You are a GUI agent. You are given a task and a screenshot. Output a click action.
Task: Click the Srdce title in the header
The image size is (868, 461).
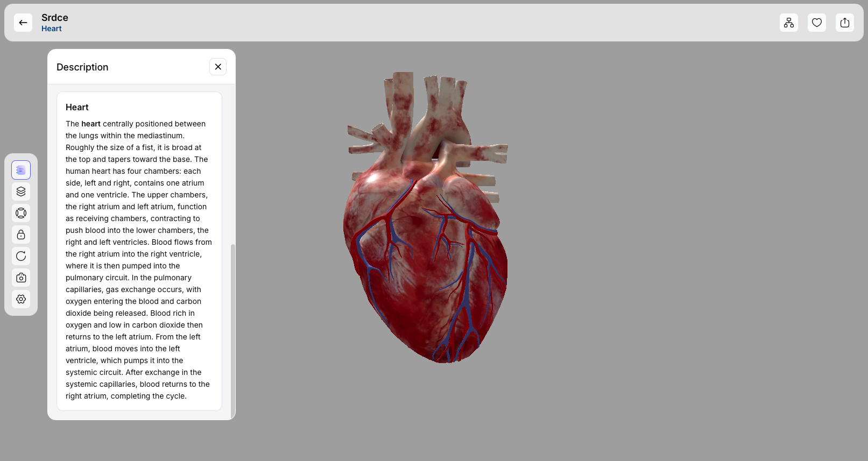[55, 18]
